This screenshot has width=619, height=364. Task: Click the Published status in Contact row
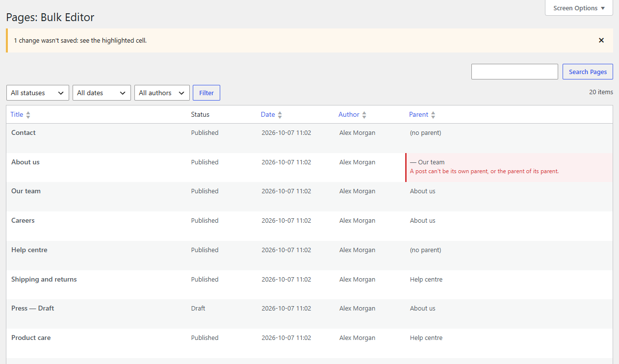coord(205,132)
